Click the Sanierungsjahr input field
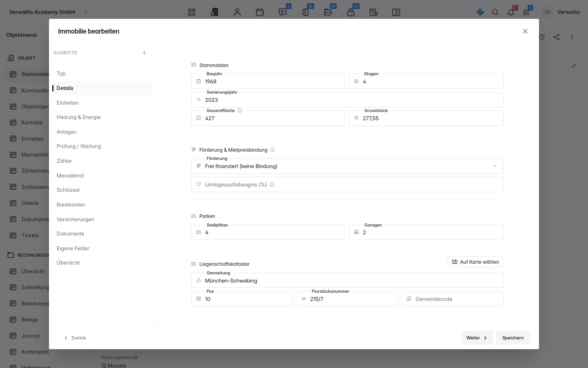Image resolution: width=588 pixels, height=368 pixels. pyautogui.click(x=347, y=100)
